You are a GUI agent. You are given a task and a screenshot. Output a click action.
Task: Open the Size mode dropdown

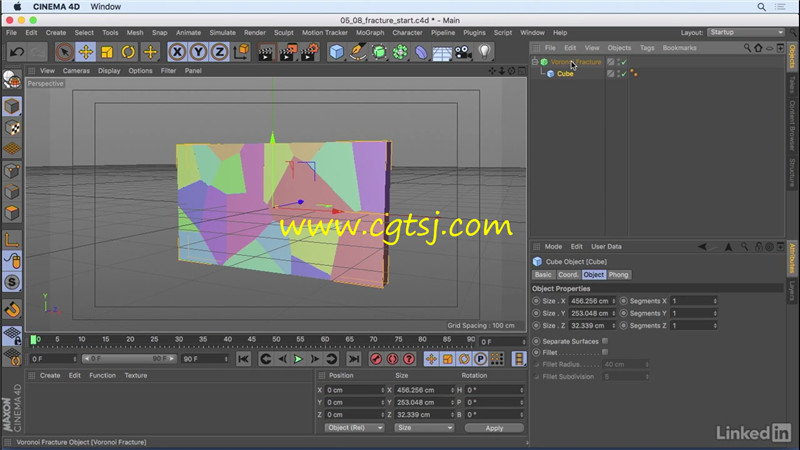point(424,428)
